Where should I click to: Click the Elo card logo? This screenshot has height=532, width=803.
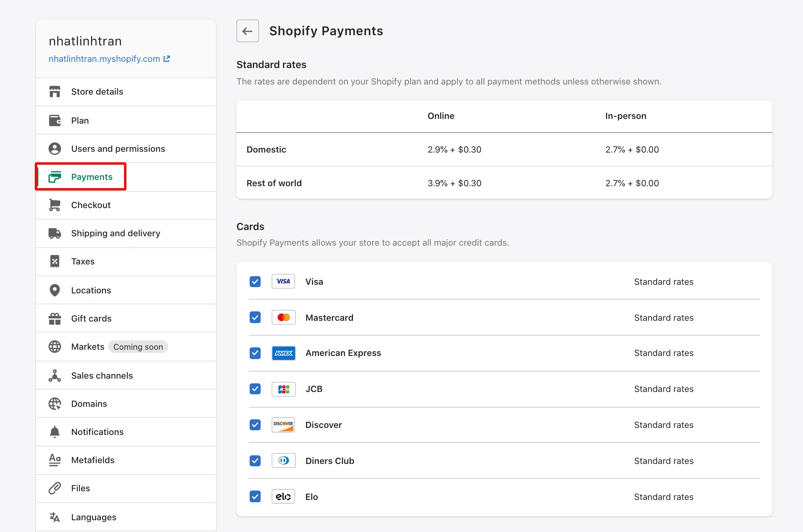tap(283, 497)
